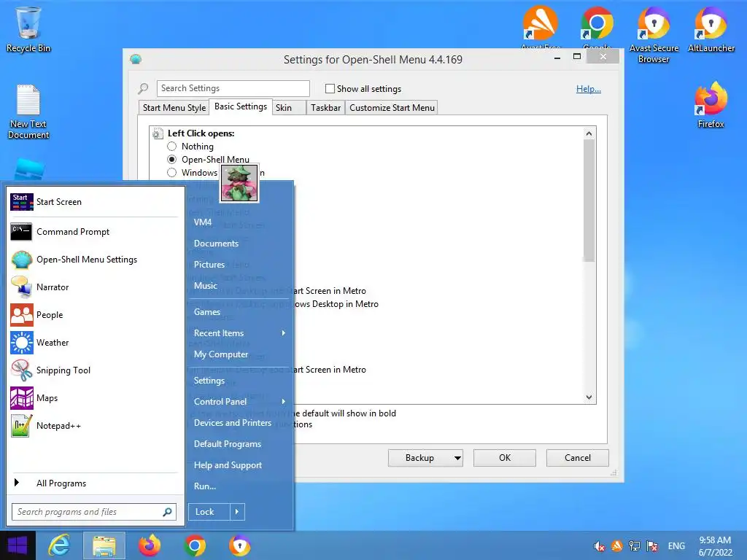Select Open-Shell Menu radio option

tap(172, 160)
